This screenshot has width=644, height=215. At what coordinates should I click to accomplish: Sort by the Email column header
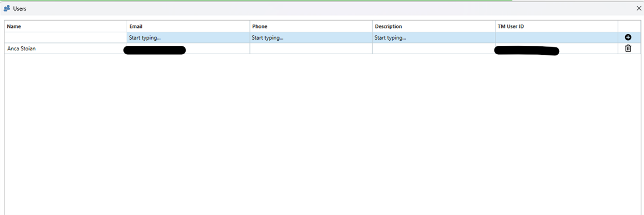click(189, 26)
